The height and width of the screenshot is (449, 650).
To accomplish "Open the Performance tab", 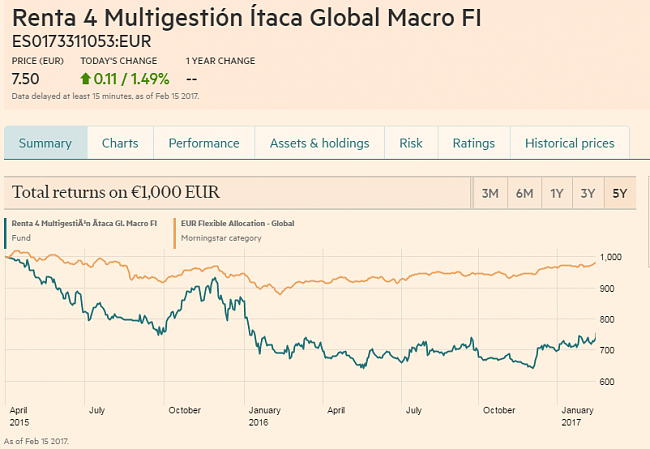I will 204,143.
